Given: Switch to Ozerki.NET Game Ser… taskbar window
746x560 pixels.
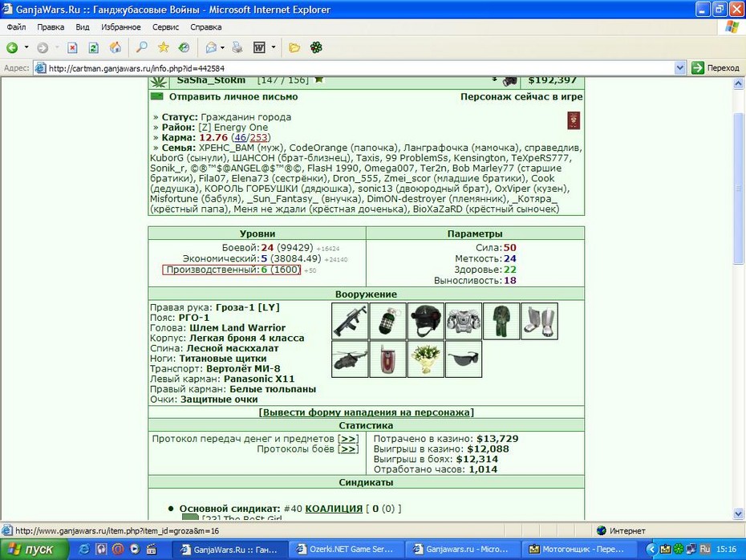Looking at the screenshot, I should 347,549.
